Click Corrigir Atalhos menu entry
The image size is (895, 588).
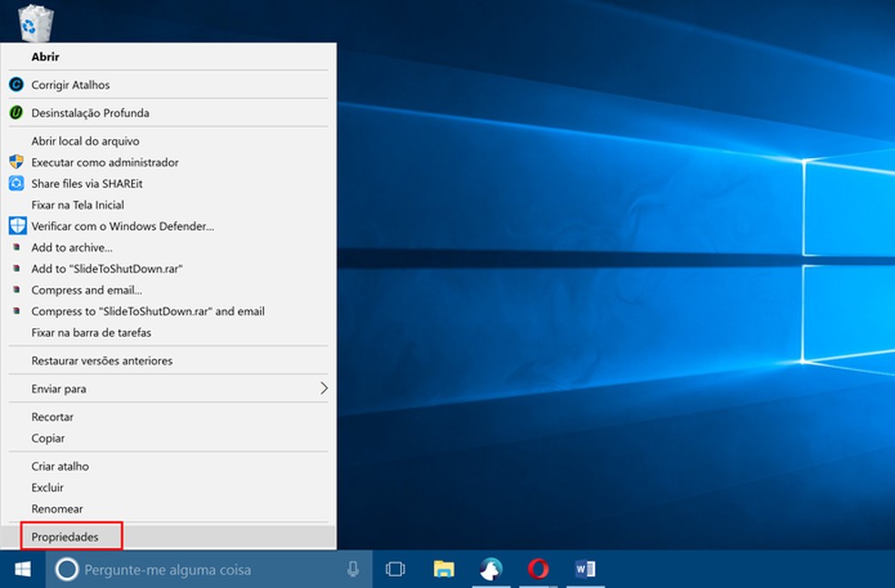(70, 85)
